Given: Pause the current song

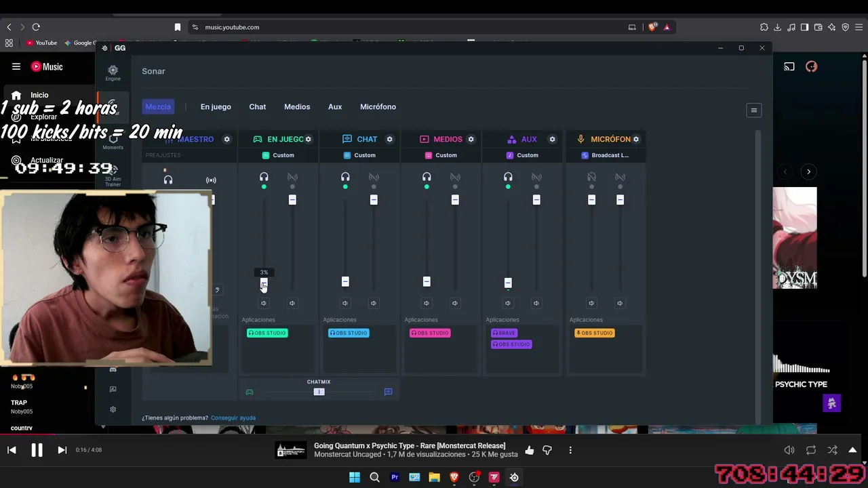Looking at the screenshot, I should (x=37, y=450).
